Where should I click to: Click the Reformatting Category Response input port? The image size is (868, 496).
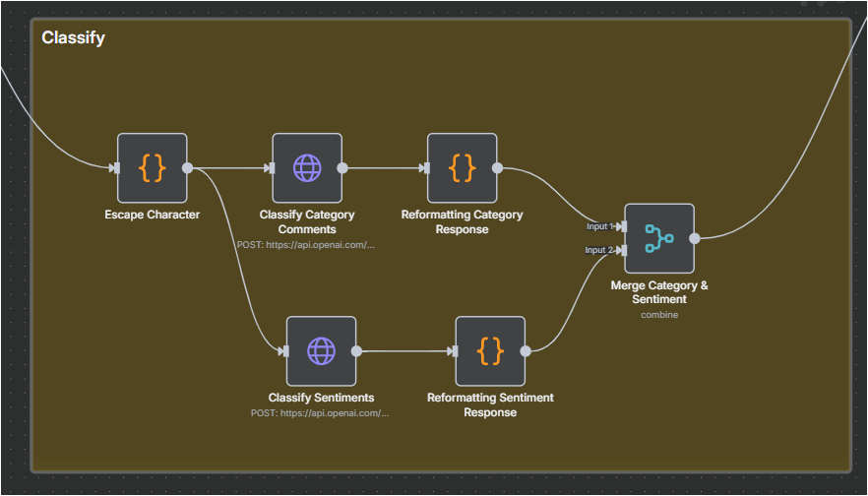[427, 167]
